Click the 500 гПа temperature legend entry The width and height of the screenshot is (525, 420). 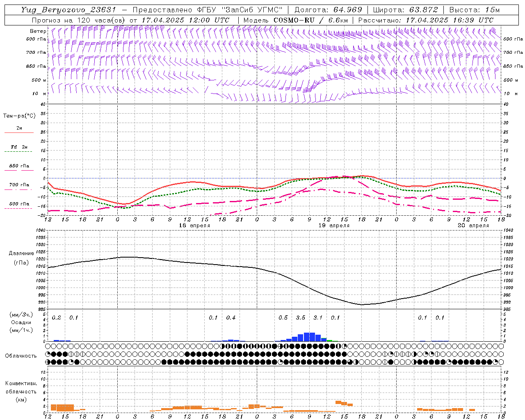[19, 204]
